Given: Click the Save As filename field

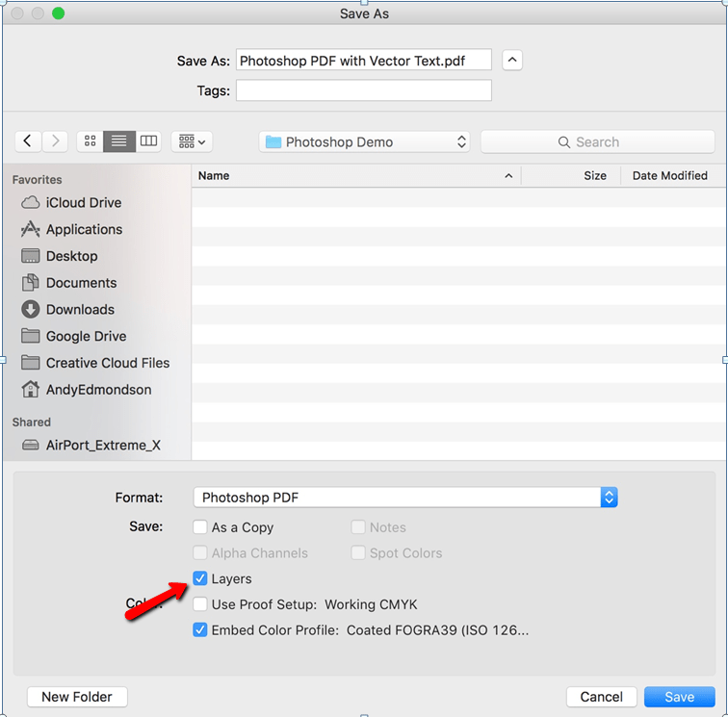Looking at the screenshot, I should pos(364,61).
